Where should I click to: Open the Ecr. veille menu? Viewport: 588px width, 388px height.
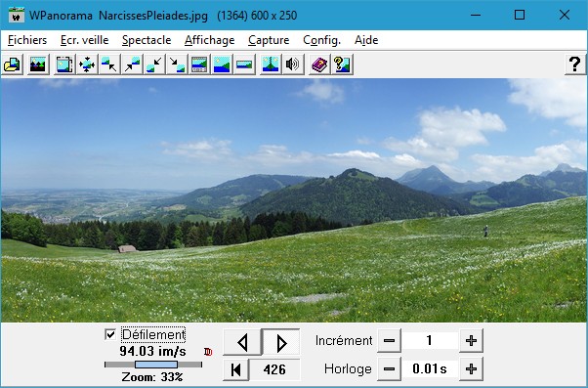84,40
